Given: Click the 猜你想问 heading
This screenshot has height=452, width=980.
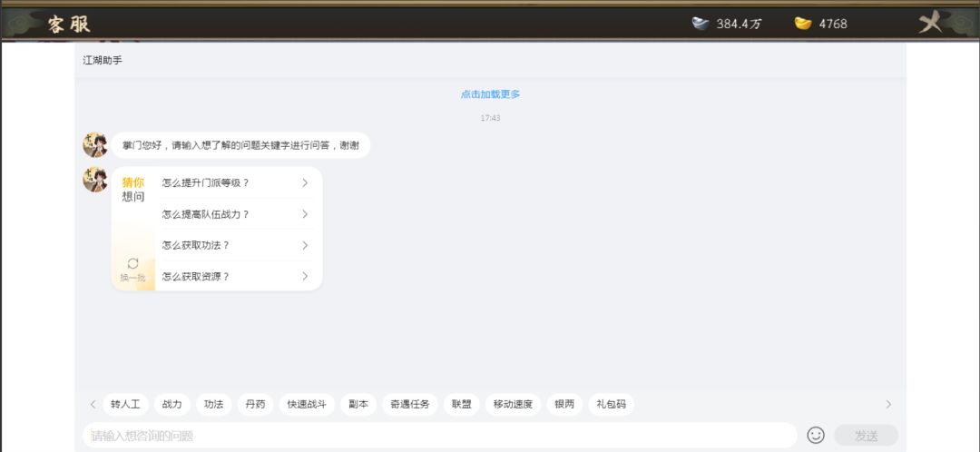Looking at the screenshot, I should [133, 190].
